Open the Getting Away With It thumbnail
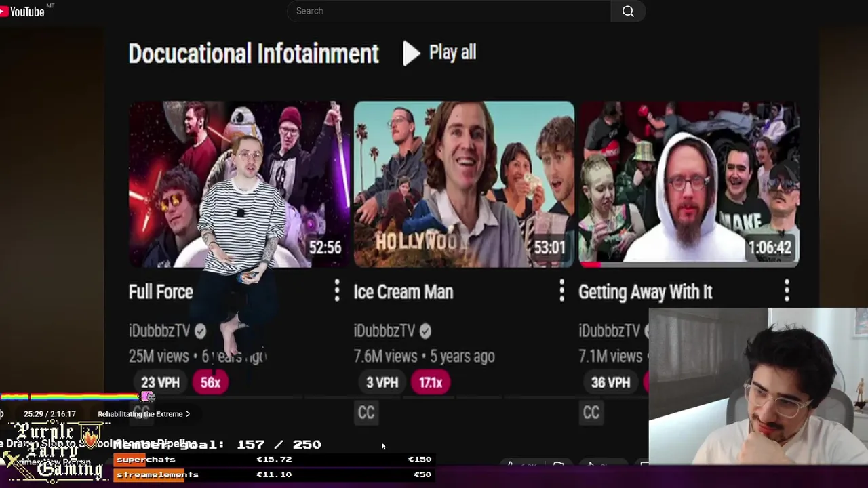 (689, 184)
